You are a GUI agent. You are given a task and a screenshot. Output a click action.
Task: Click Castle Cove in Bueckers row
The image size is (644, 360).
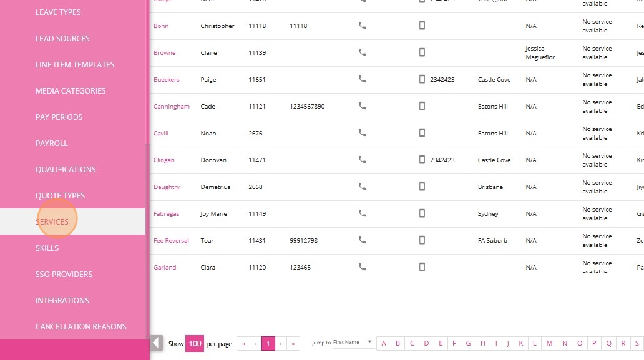(x=494, y=80)
